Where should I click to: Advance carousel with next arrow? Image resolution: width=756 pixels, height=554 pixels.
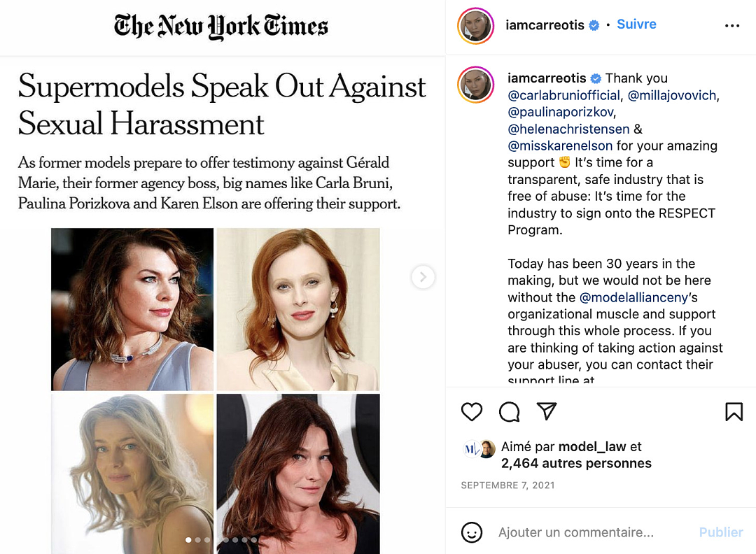(x=423, y=277)
